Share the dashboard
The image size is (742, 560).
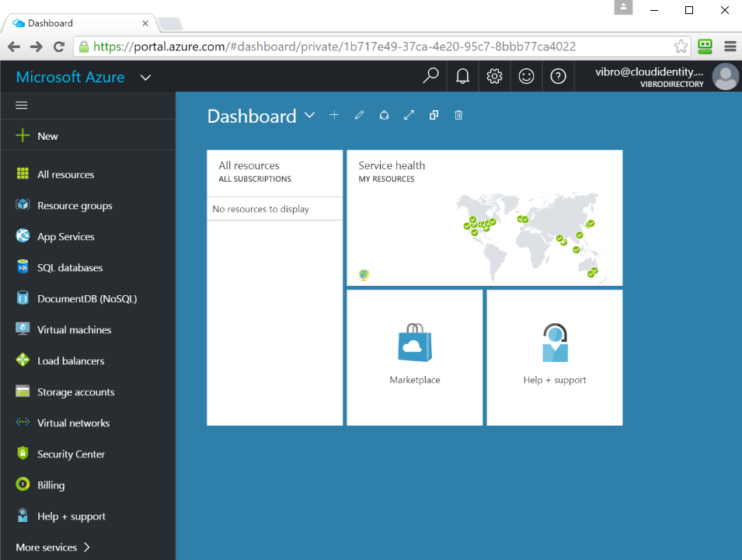385,115
